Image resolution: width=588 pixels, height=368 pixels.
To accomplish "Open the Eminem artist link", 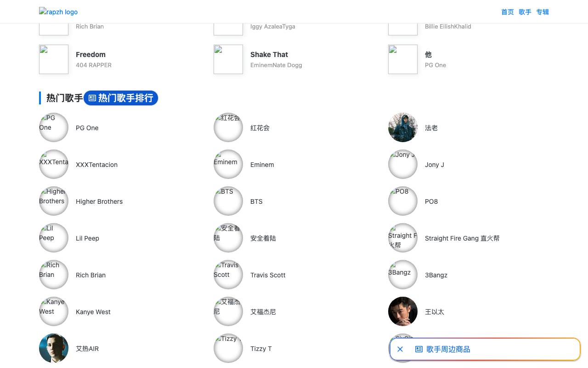I will point(262,165).
